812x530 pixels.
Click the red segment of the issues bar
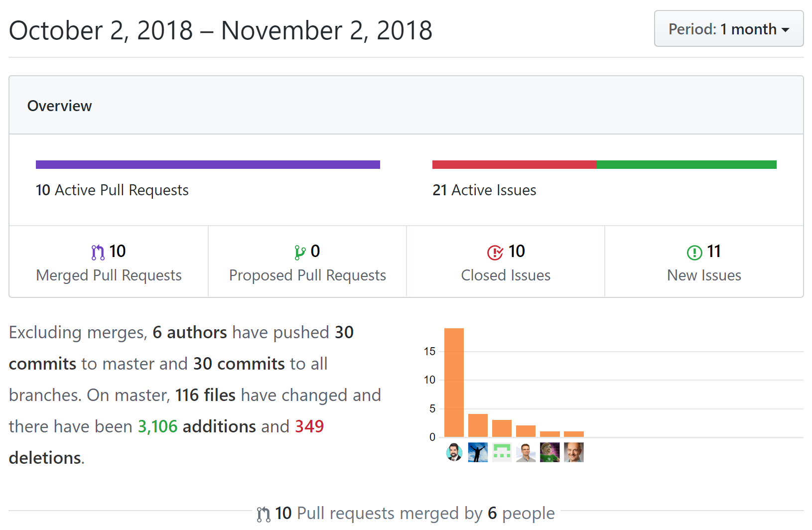coord(514,164)
